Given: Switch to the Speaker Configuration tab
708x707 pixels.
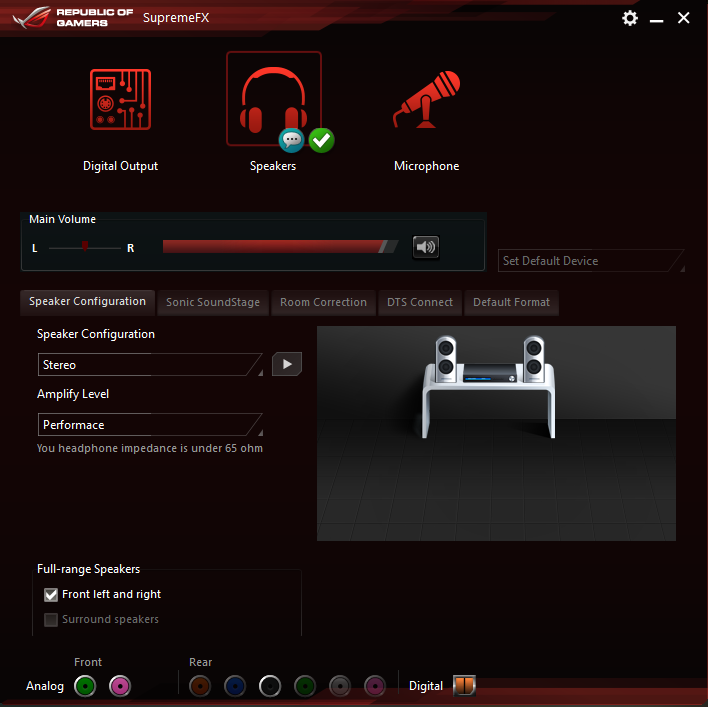Looking at the screenshot, I should 88,302.
